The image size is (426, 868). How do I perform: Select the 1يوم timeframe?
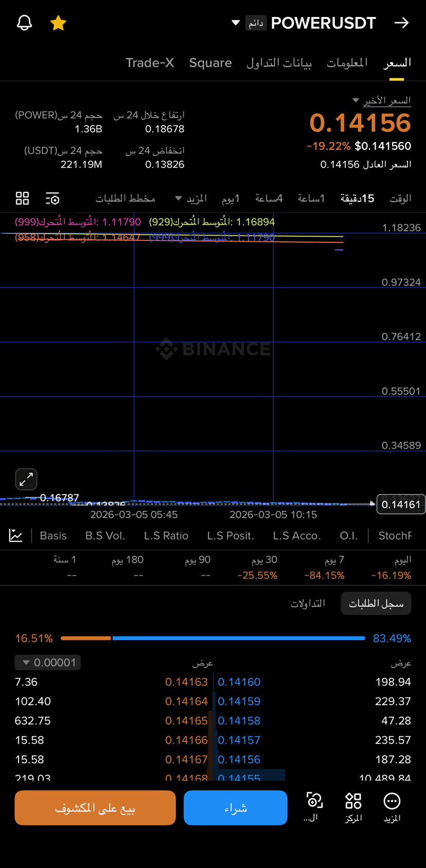230,198
